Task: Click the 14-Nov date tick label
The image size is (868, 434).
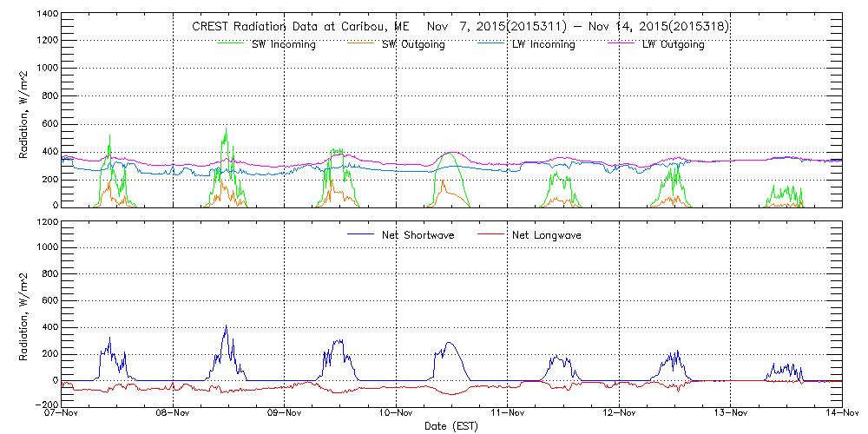Action: point(840,414)
